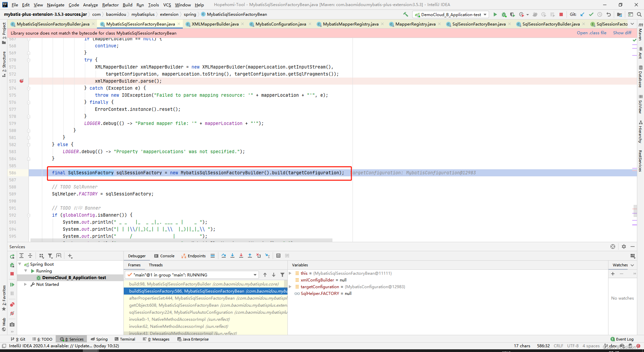Click Step Out up-arrow icon
Image resolution: width=644 pixels, height=352 pixels.
coord(250,256)
